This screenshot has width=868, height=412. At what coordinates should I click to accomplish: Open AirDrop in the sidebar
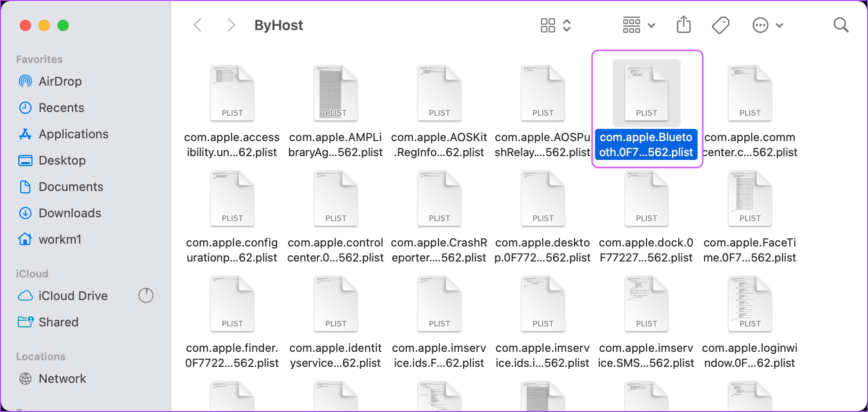pos(60,81)
